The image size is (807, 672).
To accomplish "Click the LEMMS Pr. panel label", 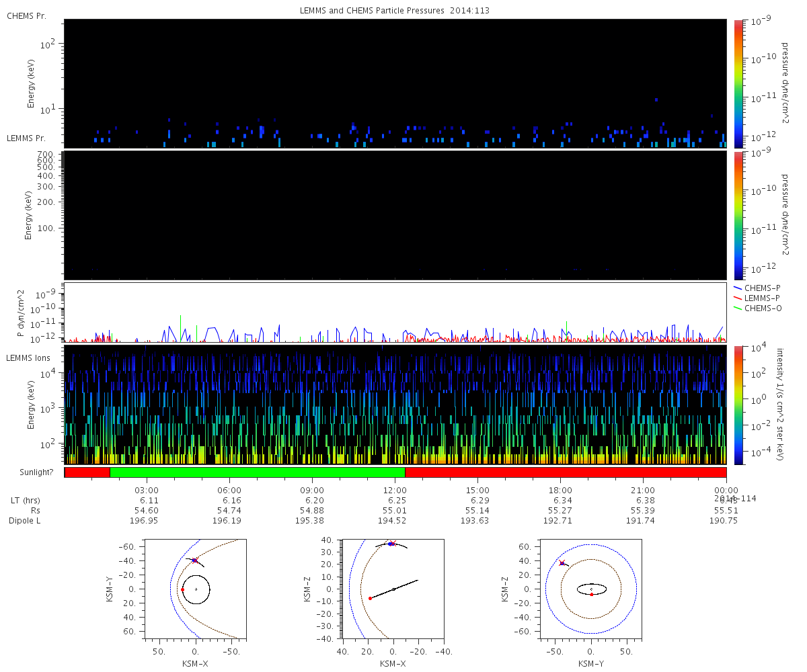I will click(x=26, y=138).
